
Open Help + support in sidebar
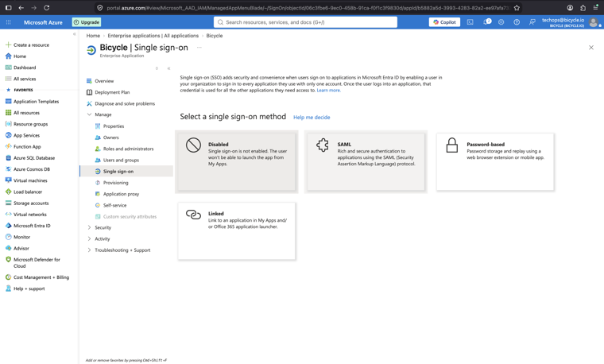click(29, 288)
